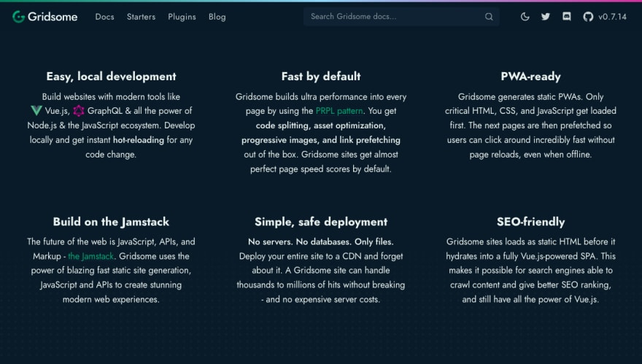Image resolution: width=642 pixels, height=364 pixels.
Task: Click the v0.7.14 version label
Action: point(613,17)
